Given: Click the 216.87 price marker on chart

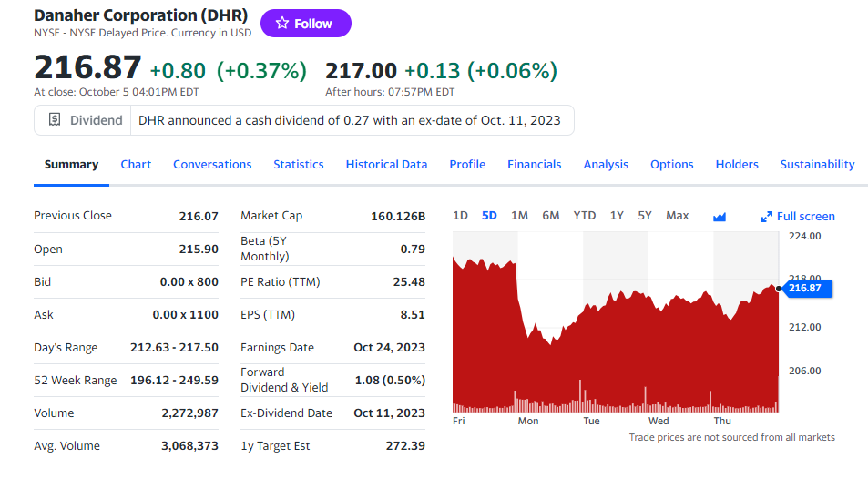Looking at the screenshot, I should (x=808, y=288).
